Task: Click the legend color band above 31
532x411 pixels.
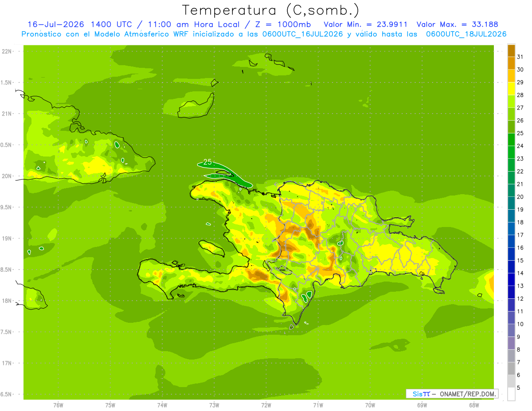Action: click(511, 51)
